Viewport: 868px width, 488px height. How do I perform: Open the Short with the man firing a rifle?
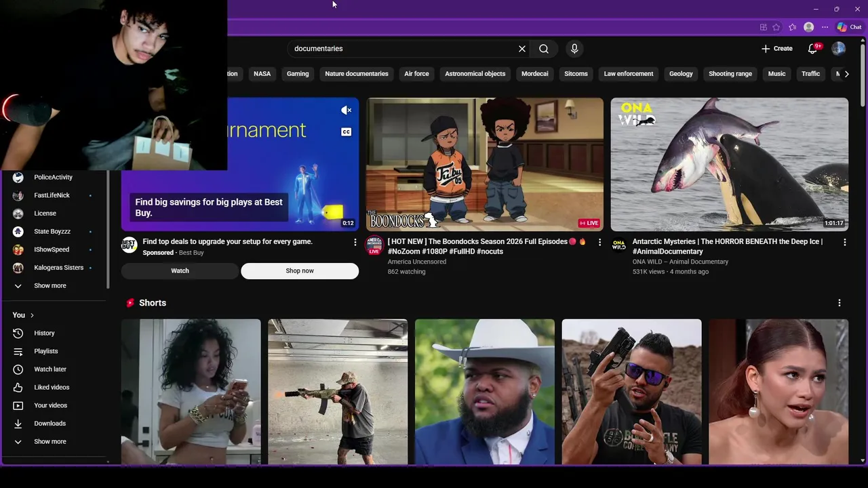(338, 392)
